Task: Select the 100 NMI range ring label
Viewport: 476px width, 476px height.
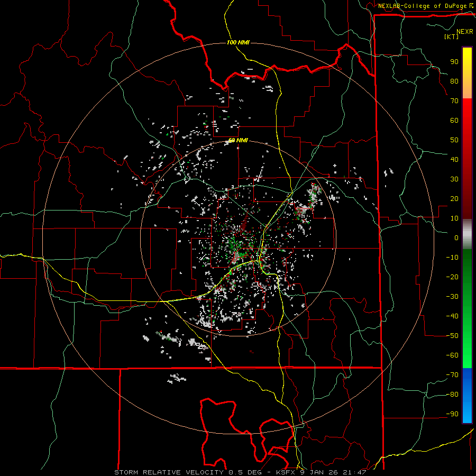Action: coord(238,42)
